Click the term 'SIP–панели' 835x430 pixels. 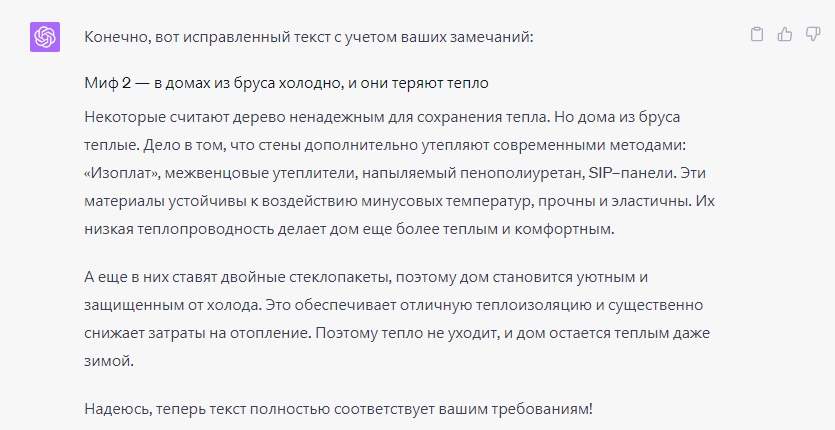(x=633, y=173)
